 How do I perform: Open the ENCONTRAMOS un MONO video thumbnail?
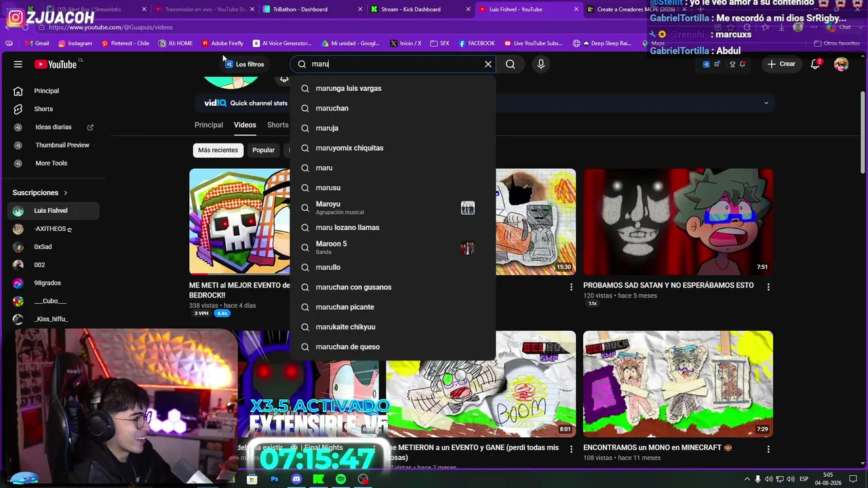[x=678, y=384]
